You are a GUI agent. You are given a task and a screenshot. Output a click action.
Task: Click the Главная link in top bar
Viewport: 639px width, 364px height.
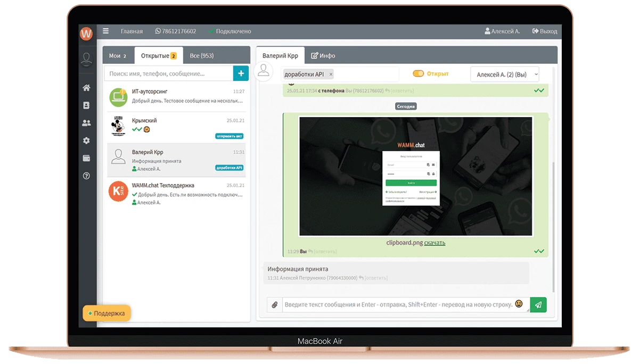[132, 31]
